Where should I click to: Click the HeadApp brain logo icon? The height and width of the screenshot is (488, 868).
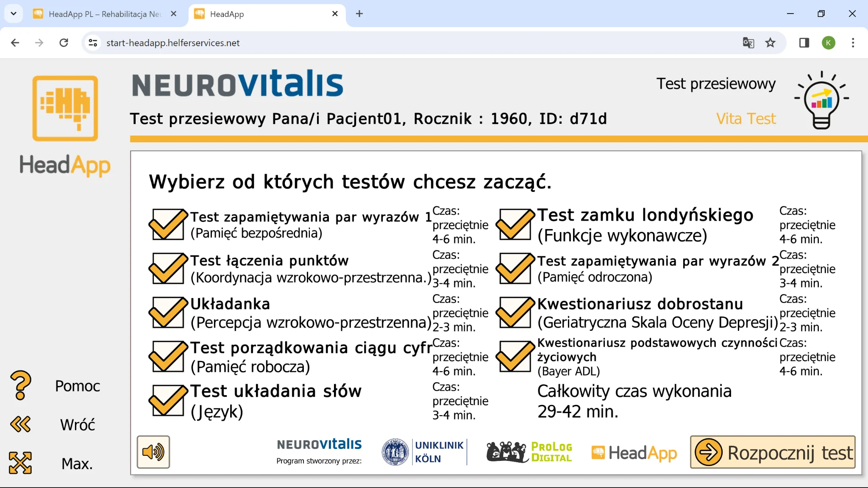click(x=65, y=108)
